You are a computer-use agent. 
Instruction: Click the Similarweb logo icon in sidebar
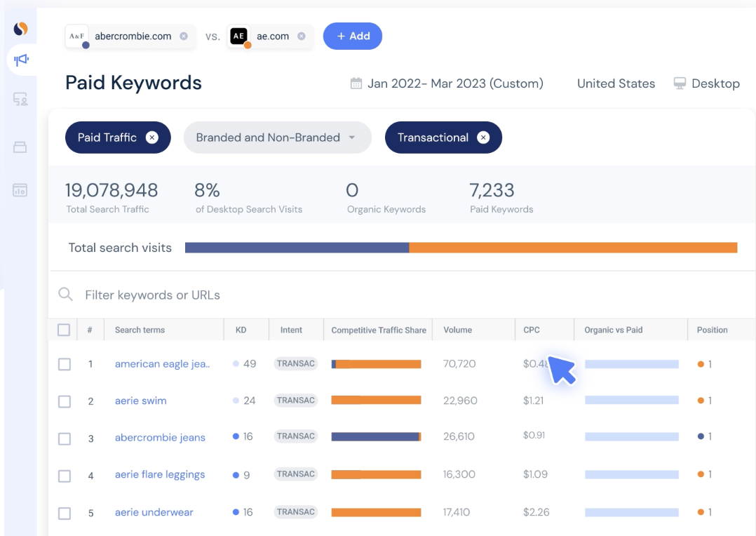coord(21,29)
